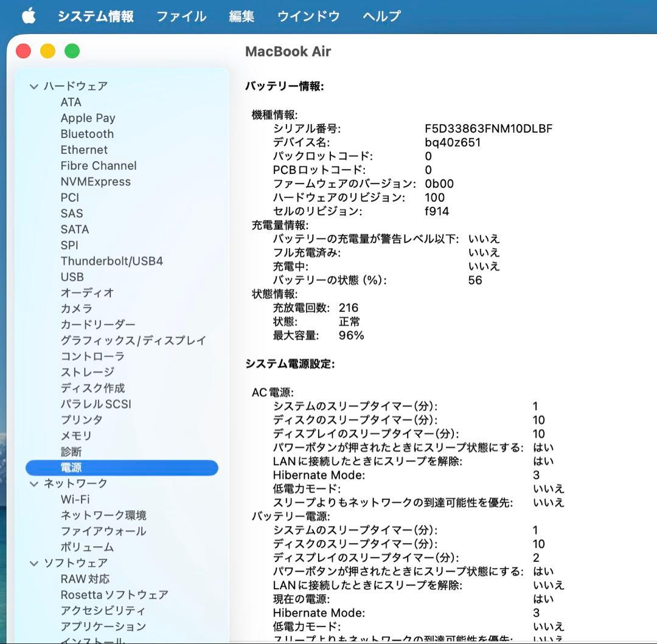
Task: Click the firmware version value 0b00
Action: (x=439, y=184)
